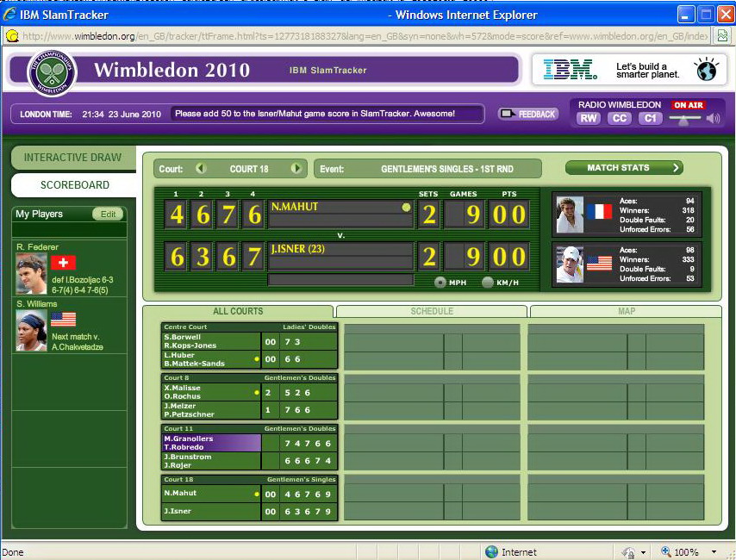Click the compatibility icon right of address bar

(723, 35)
